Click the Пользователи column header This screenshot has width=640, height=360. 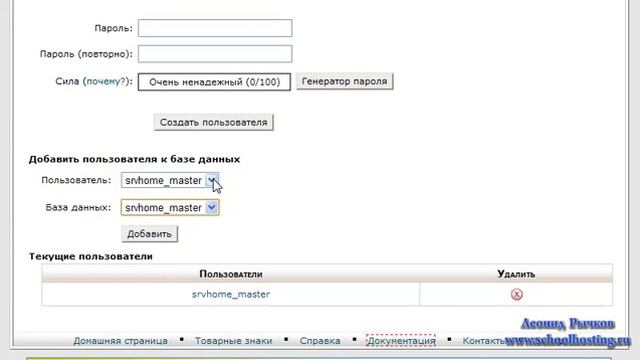coord(231,274)
